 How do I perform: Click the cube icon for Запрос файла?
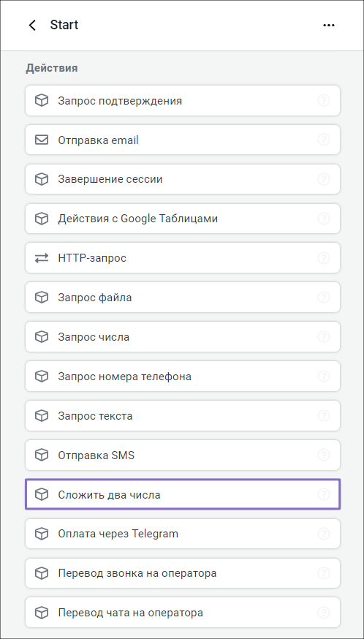click(41, 298)
